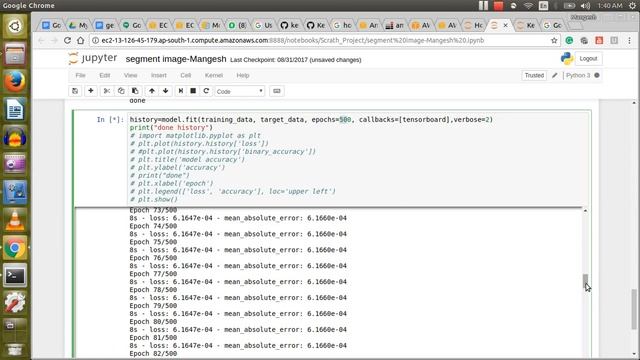Click the print("done history") code line
Viewport: 640px width, 360px height.
171,128
